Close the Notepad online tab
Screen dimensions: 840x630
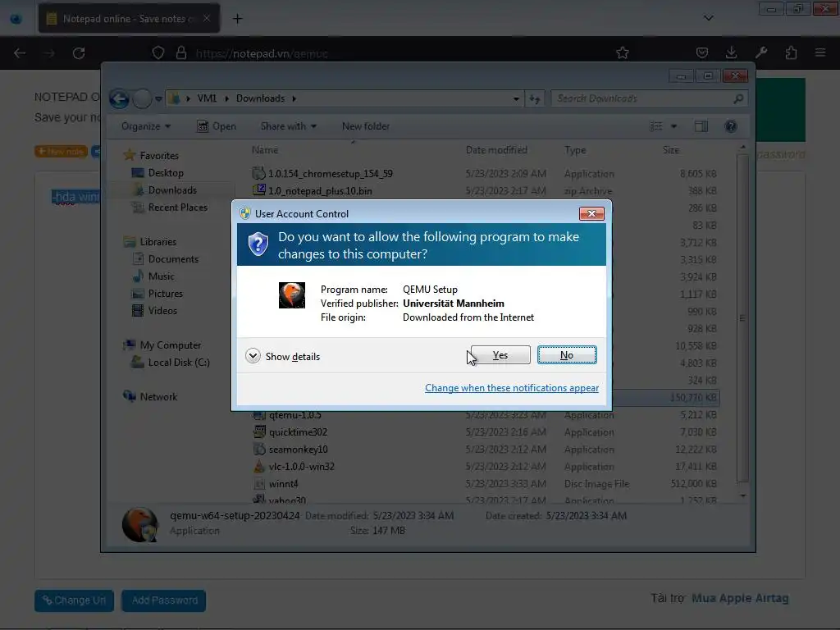(207, 18)
